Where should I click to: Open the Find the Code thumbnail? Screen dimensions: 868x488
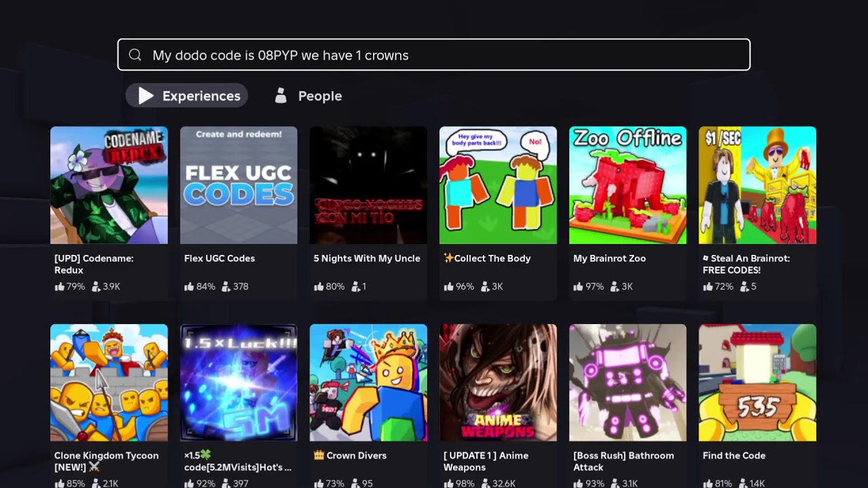coord(757,382)
